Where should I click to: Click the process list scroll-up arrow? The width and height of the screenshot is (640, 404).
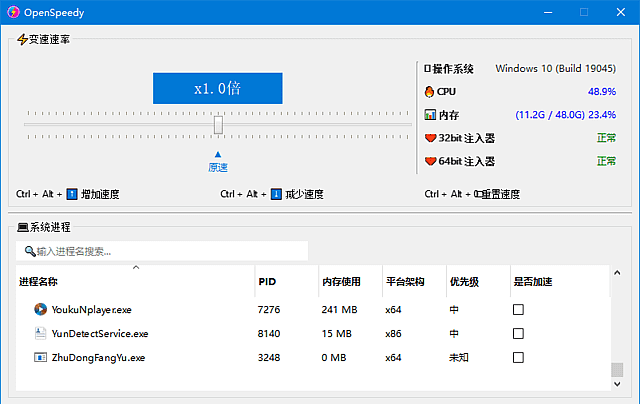pyautogui.click(x=617, y=273)
